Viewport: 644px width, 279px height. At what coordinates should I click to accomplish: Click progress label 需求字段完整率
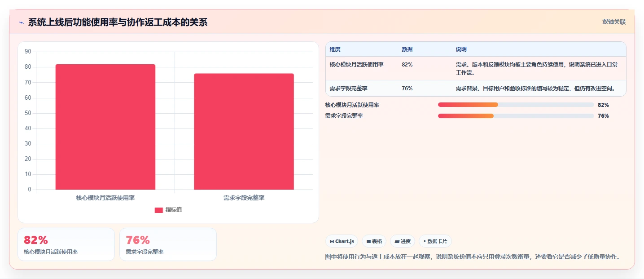[344, 116]
